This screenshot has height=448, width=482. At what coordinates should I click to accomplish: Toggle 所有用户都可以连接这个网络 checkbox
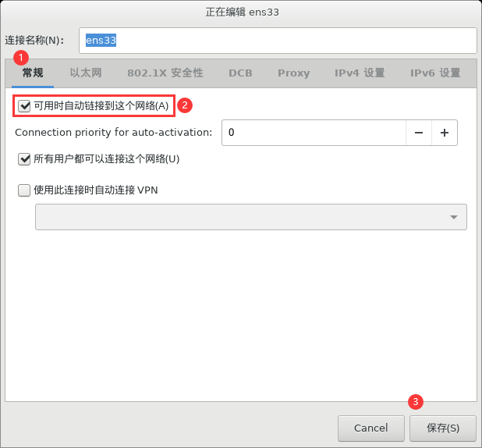tap(24, 158)
